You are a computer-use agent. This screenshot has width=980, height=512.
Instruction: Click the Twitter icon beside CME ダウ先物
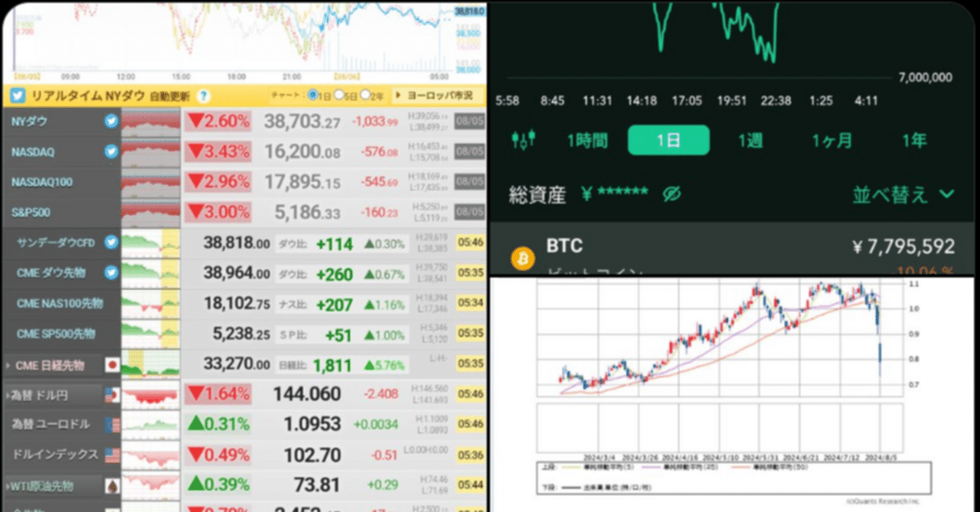point(111,272)
